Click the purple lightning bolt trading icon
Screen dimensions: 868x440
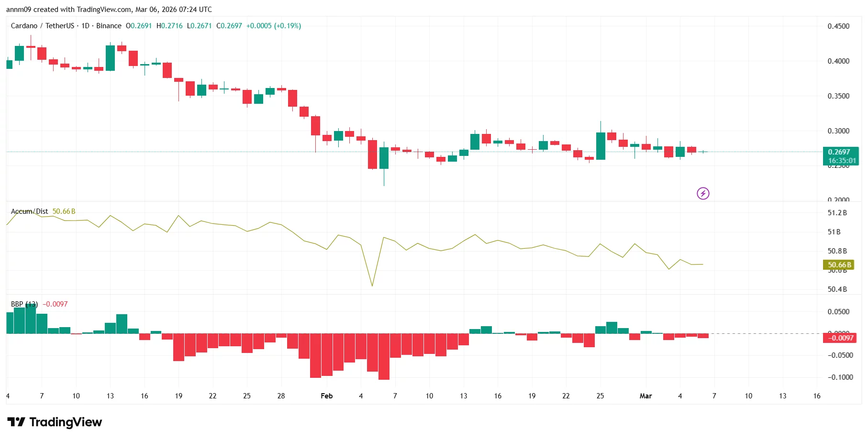(x=703, y=193)
